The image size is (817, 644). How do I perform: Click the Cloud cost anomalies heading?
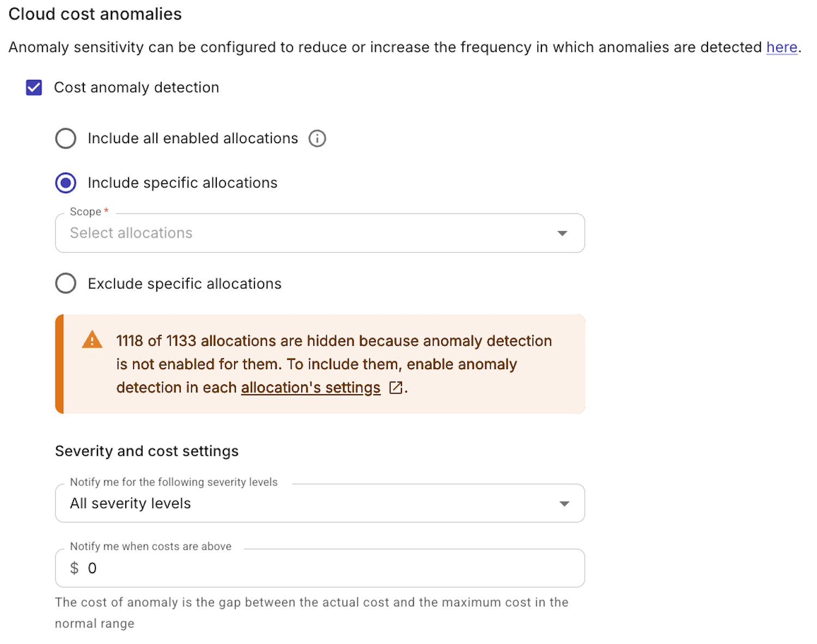(x=95, y=14)
